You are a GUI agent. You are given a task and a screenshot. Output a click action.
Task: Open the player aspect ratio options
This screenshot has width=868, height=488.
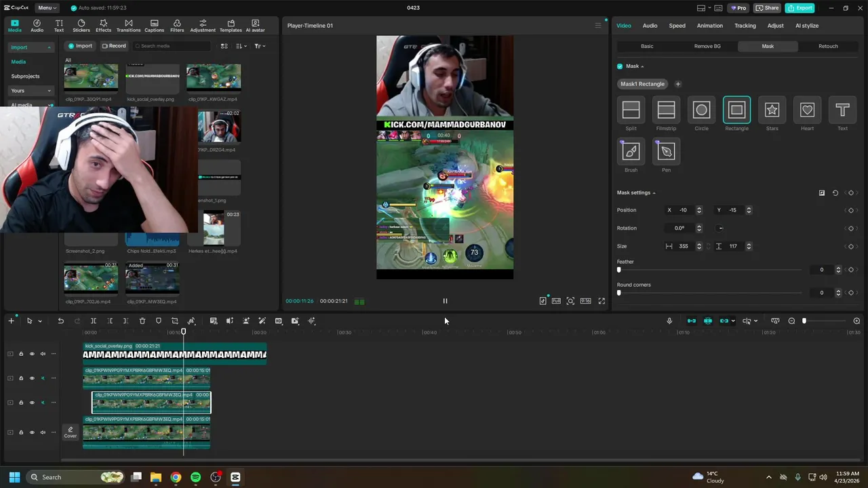(585, 301)
